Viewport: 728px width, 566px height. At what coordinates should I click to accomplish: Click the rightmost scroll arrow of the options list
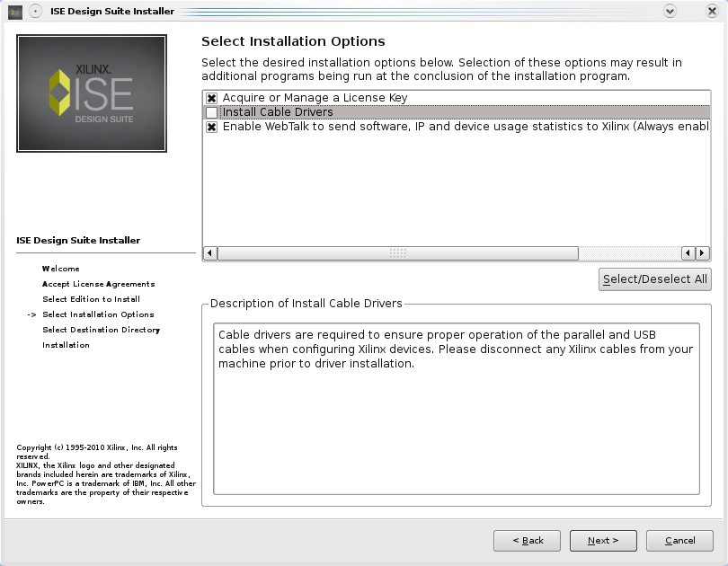pyautogui.click(x=703, y=253)
